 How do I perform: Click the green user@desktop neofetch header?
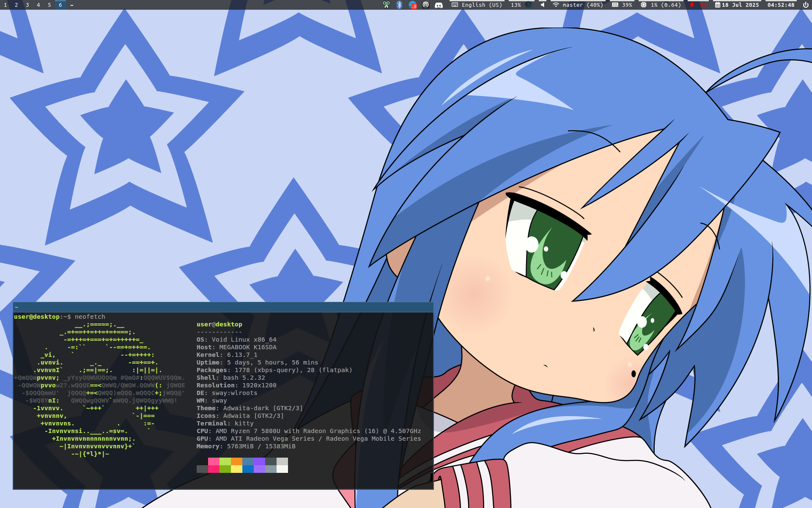[x=219, y=324]
